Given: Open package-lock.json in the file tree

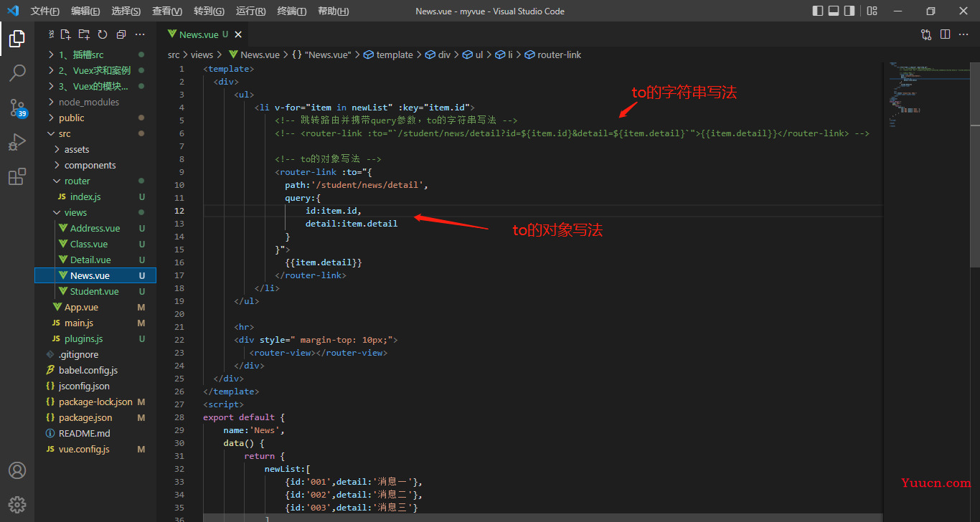Looking at the screenshot, I should pos(95,402).
